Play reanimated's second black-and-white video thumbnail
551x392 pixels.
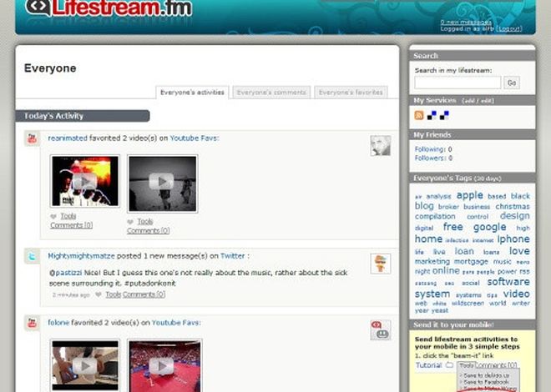(162, 183)
